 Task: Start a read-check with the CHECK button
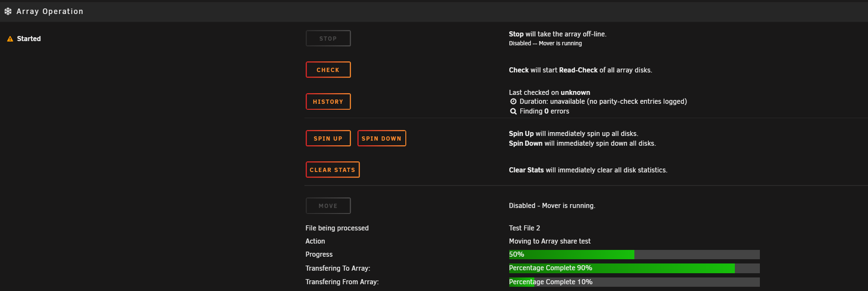point(328,70)
